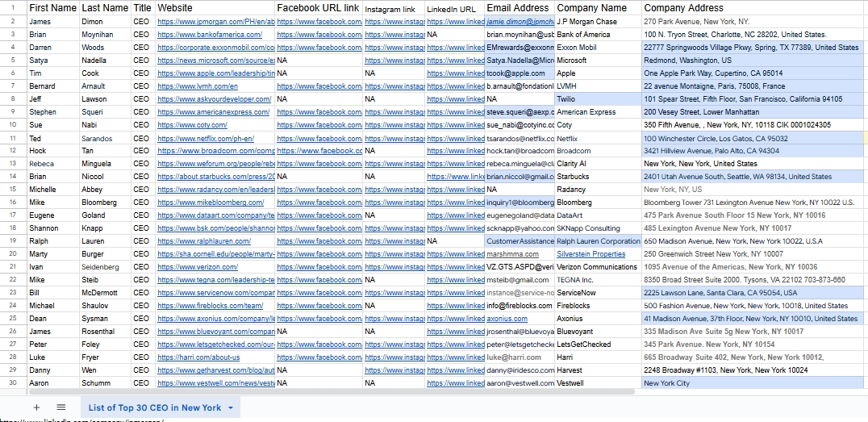The width and height of the screenshot is (868, 422).
Task: Click the company cell Verizon Communications
Action: pos(599,267)
